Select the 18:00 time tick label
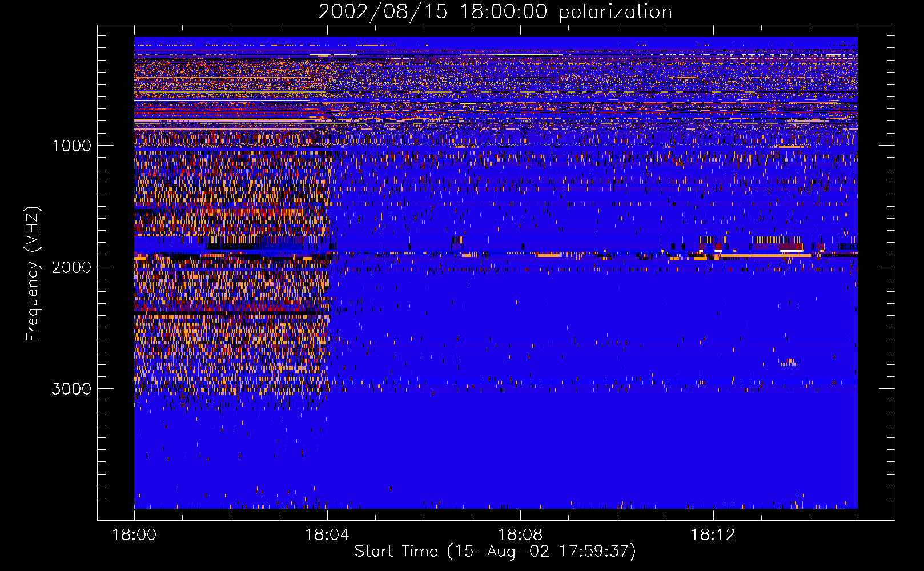The width and height of the screenshot is (924, 571). [x=134, y=534]
